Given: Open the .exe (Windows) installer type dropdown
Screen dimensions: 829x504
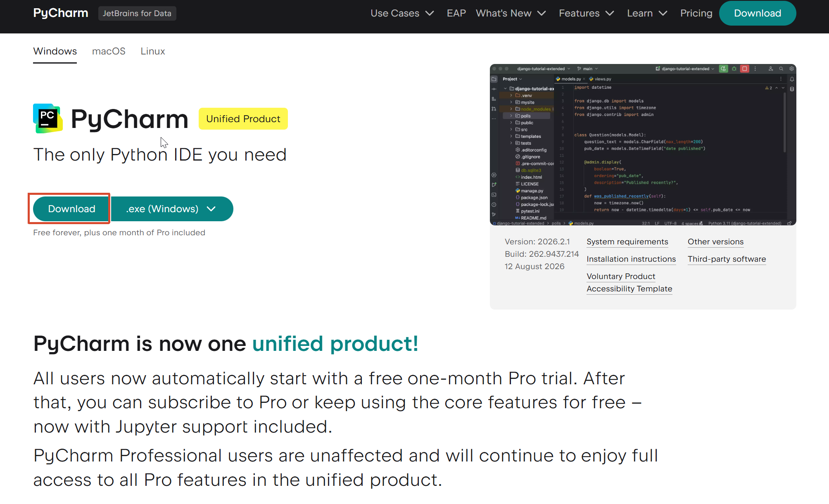Looking at the screenshot, I should pos(172,209).
